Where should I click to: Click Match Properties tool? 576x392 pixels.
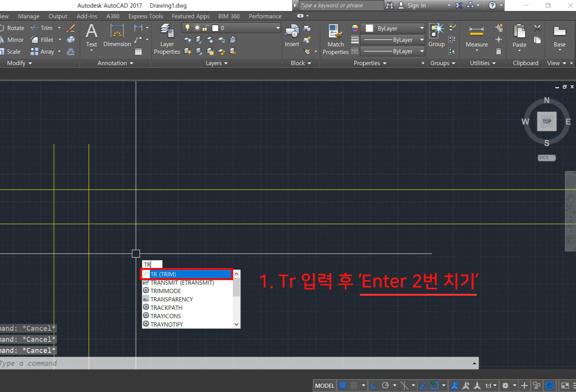335,39
